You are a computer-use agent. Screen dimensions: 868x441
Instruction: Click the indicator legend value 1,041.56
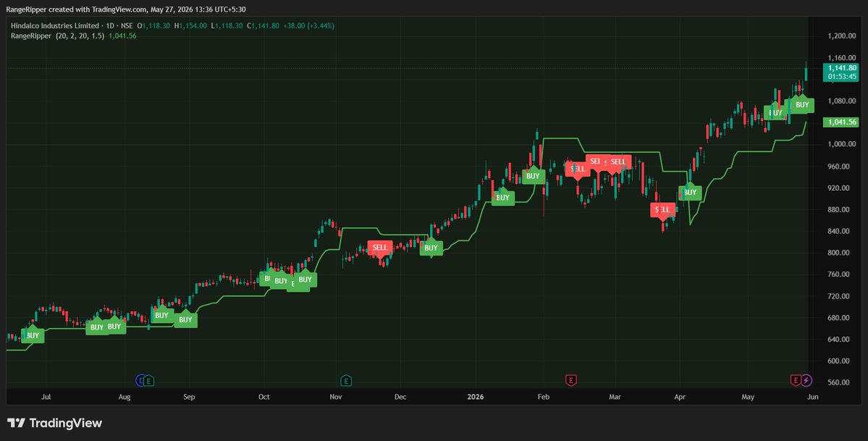click(x=122, y=35)
